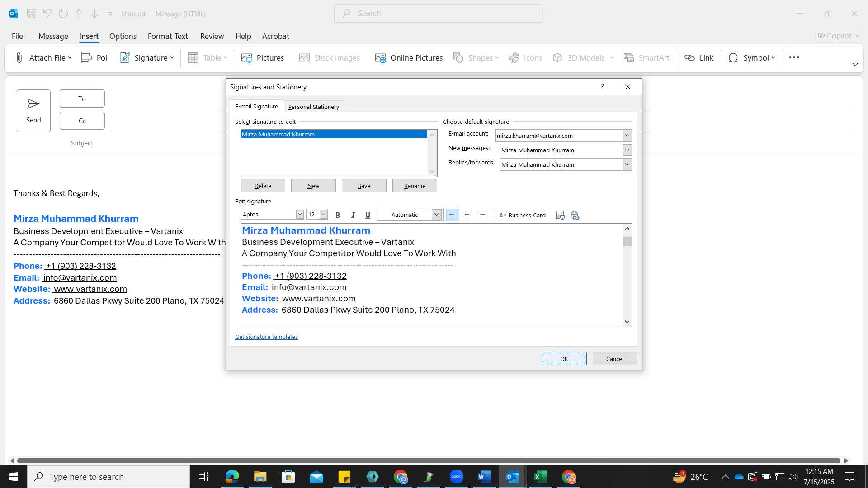The image size is (868, 488).
Task: Click the Save icon in the title bar
Action: coord(32,14)
